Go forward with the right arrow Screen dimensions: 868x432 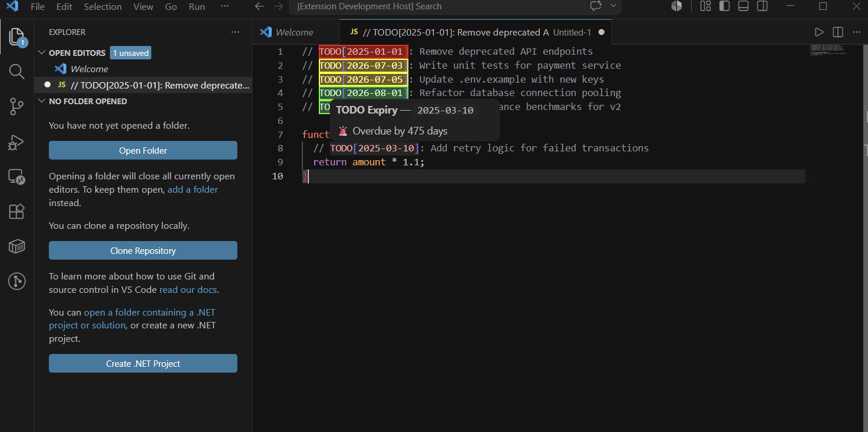(x=279, y=6)
